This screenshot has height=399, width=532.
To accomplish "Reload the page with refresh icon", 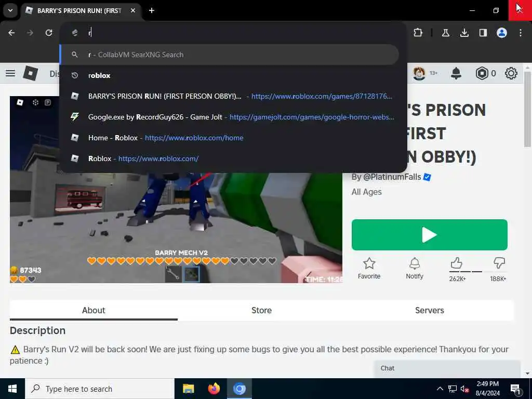I will pyautogui.click(x=49, y=33).
